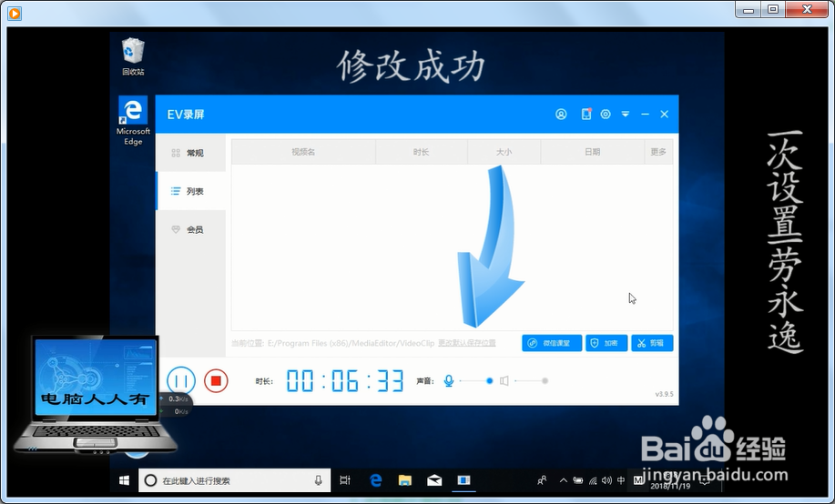Stop the recording with red button
The image size is (835, 504).
[216, 381]
